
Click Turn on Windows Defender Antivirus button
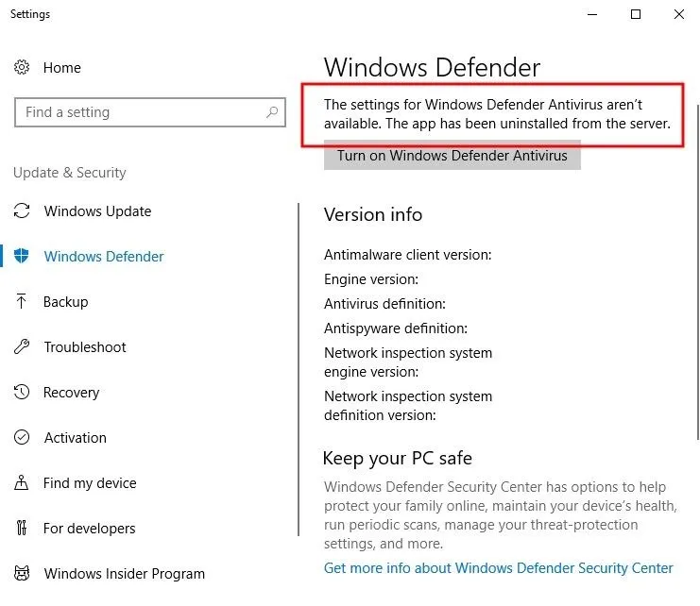coord(452,155)
